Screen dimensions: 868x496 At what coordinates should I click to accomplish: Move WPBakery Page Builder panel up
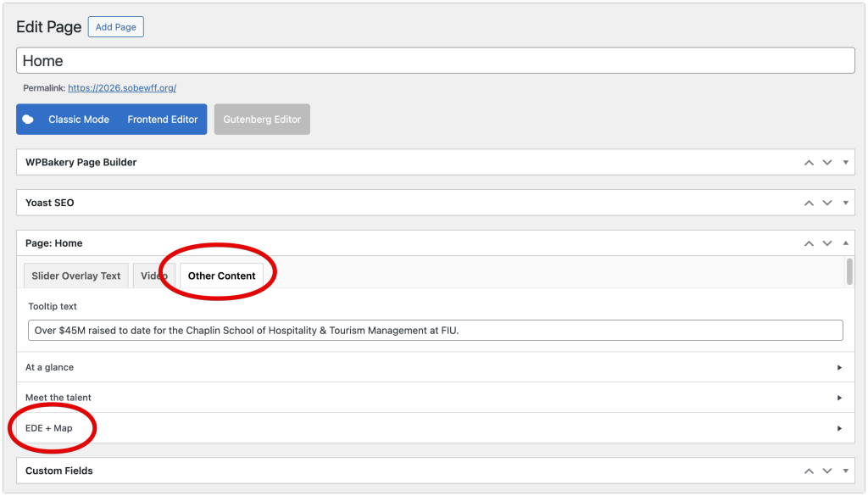click(809, 163)
